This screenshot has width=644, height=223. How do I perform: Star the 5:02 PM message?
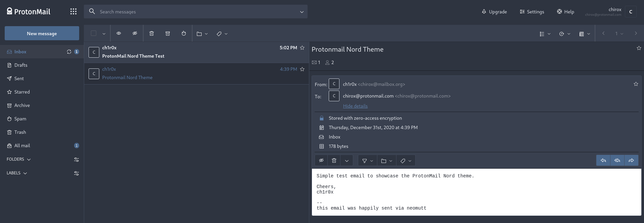pos(302,48)
